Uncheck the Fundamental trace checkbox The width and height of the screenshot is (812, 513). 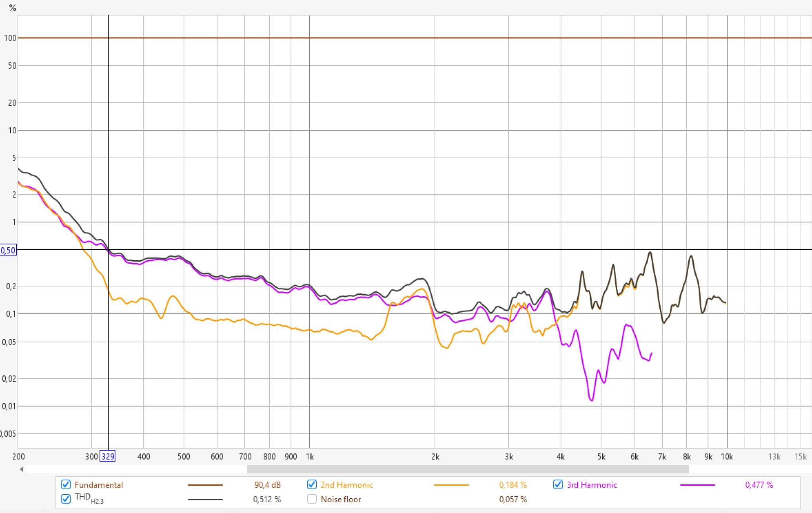(66, 484)
